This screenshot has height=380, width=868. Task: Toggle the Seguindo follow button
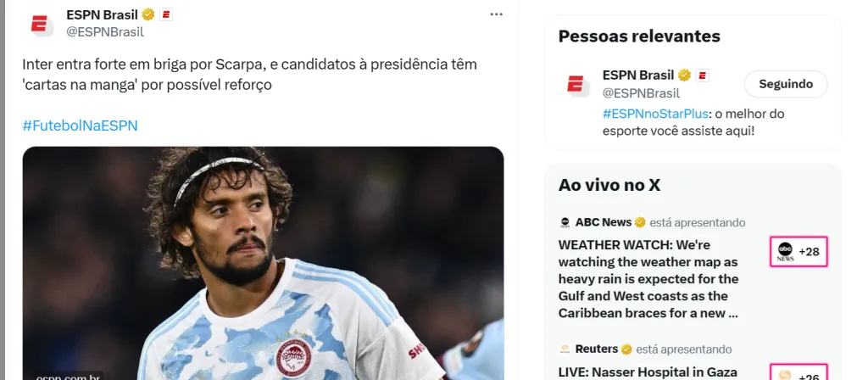click(785, 84)
